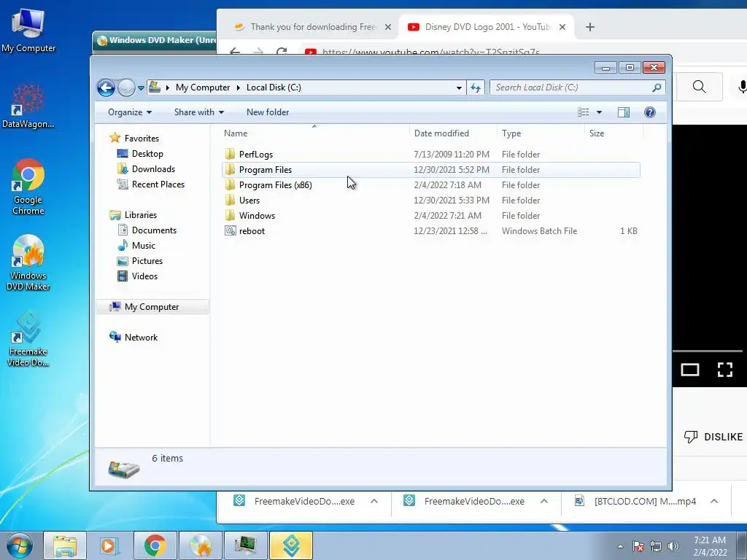Open the Share with menu

pyautogui.click(x=198, y=112)
